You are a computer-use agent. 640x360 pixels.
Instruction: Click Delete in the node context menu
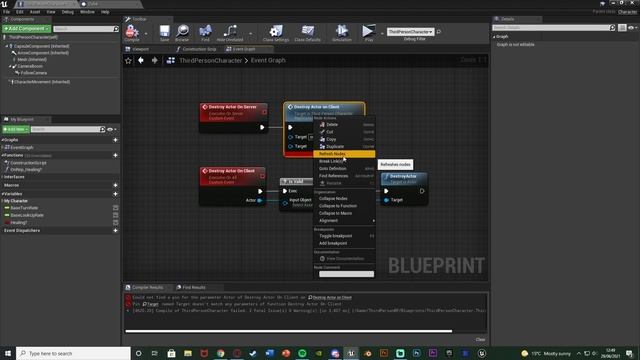click(344, 124)
